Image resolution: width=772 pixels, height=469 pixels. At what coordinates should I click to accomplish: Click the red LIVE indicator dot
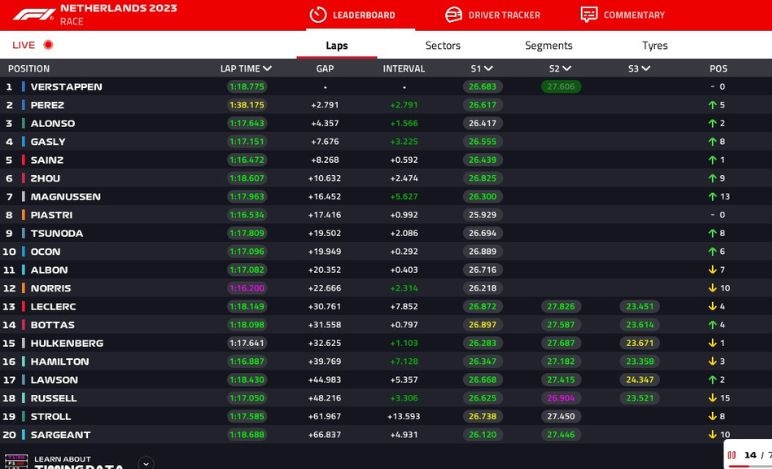tap(48, 45)
